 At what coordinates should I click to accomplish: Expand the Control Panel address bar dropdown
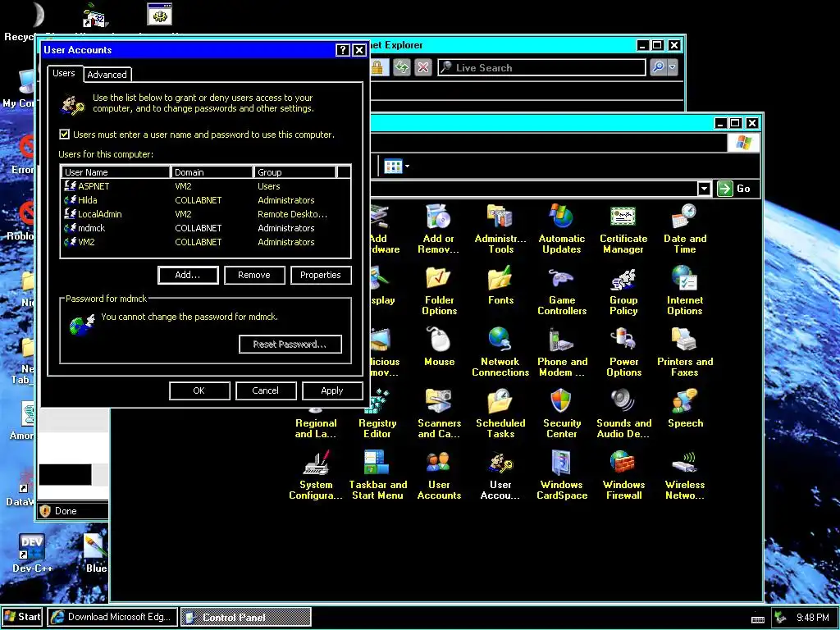(705, 189)
